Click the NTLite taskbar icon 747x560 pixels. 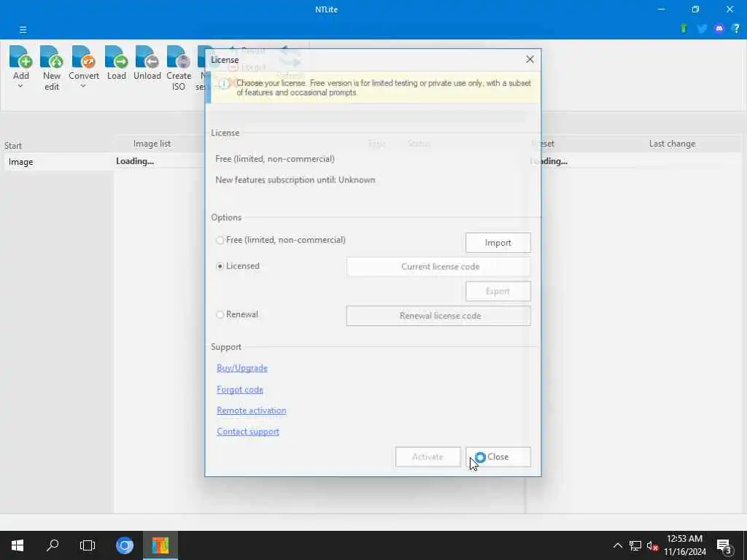[x=160, y=545]
